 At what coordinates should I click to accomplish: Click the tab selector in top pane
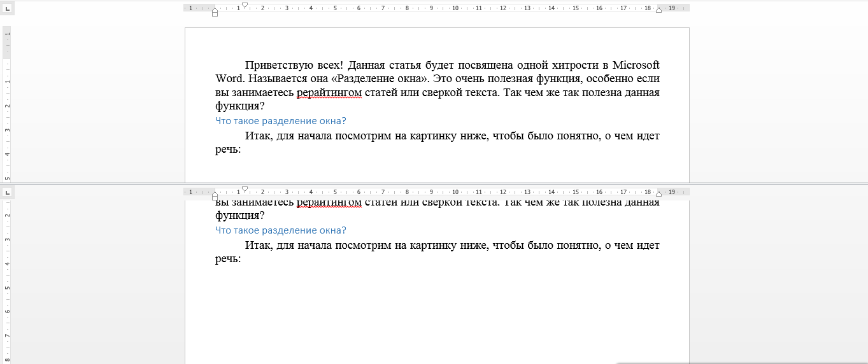(8, 8)
